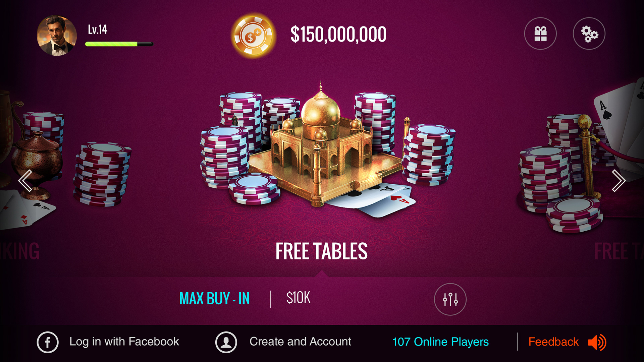Viewport: 644px width, 362px height.
Task: Open the settings gears icon
Action: point(589,34)
